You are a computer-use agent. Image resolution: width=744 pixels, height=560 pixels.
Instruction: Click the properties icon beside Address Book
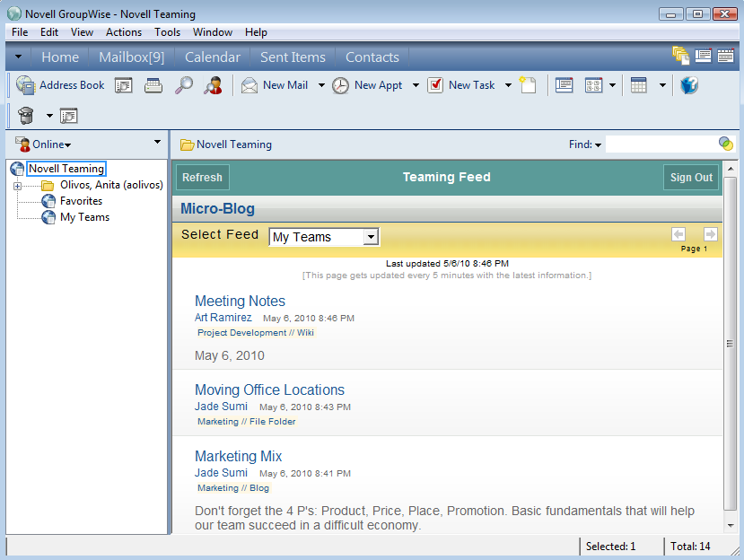pyautogui.click(x=123, y=86)
